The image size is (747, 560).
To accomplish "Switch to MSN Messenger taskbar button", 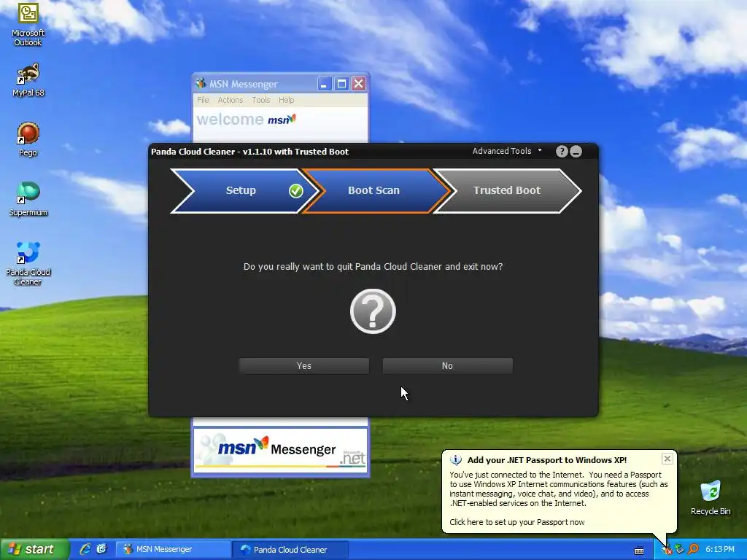I will (x=172, y=549).
